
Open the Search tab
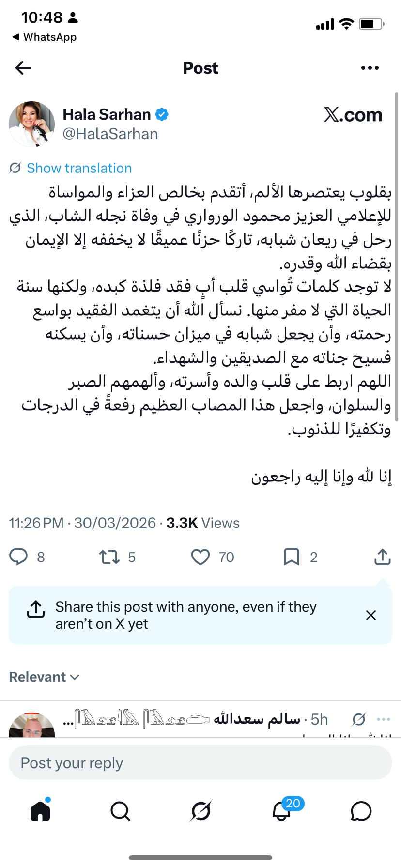[120, 811]
